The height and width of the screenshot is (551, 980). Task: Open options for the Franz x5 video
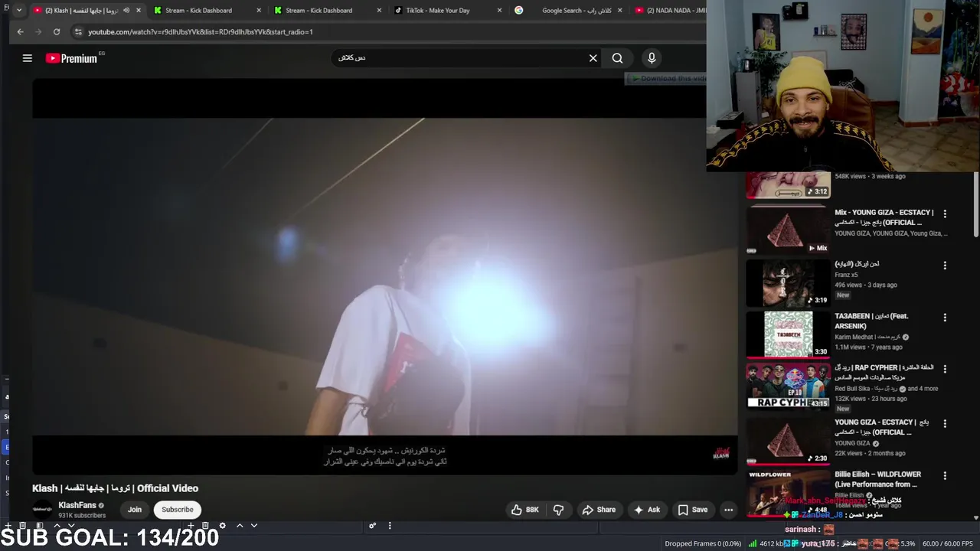pyautogui.click(x=945, y=266)
